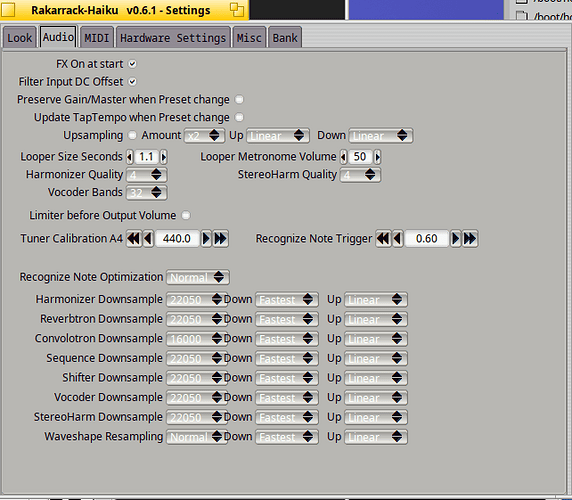Switch to the MIDI tab

tap(97, 37)
